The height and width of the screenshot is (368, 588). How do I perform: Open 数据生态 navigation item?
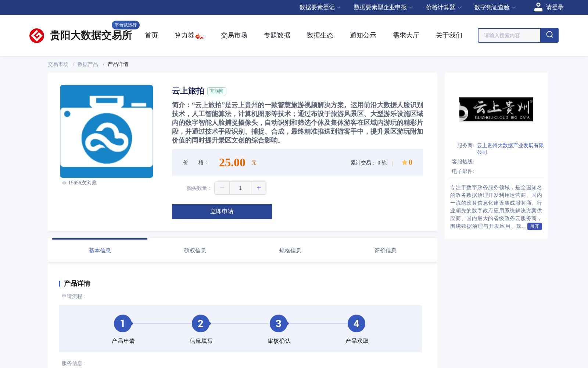click(x=320, y=35)
